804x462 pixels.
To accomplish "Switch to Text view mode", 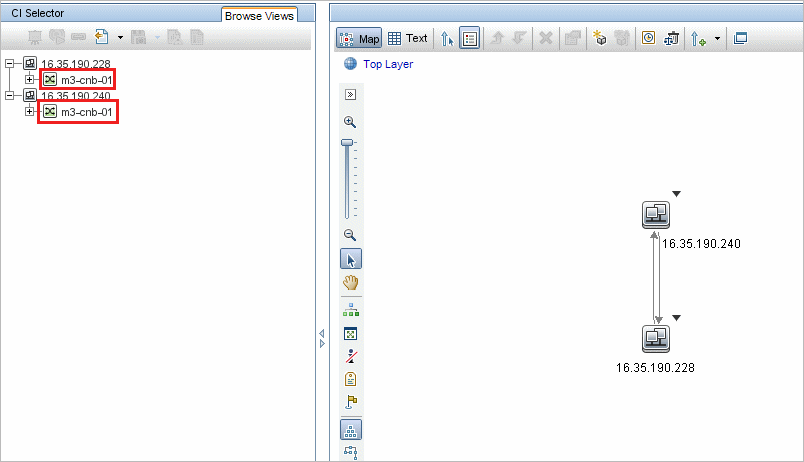I will 408,38.
